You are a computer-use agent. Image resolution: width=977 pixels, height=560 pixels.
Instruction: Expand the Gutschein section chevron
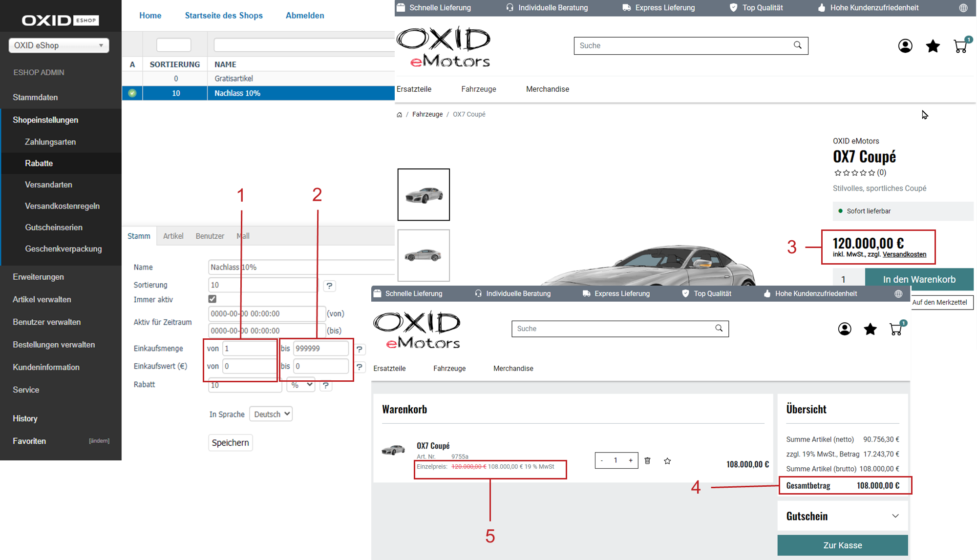point(895,516)
